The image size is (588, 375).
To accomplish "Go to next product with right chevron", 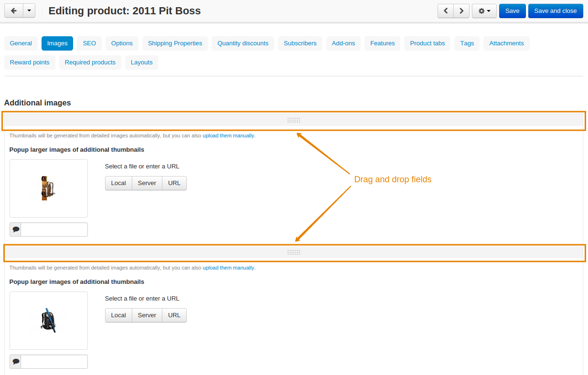I will pos(461,11).
